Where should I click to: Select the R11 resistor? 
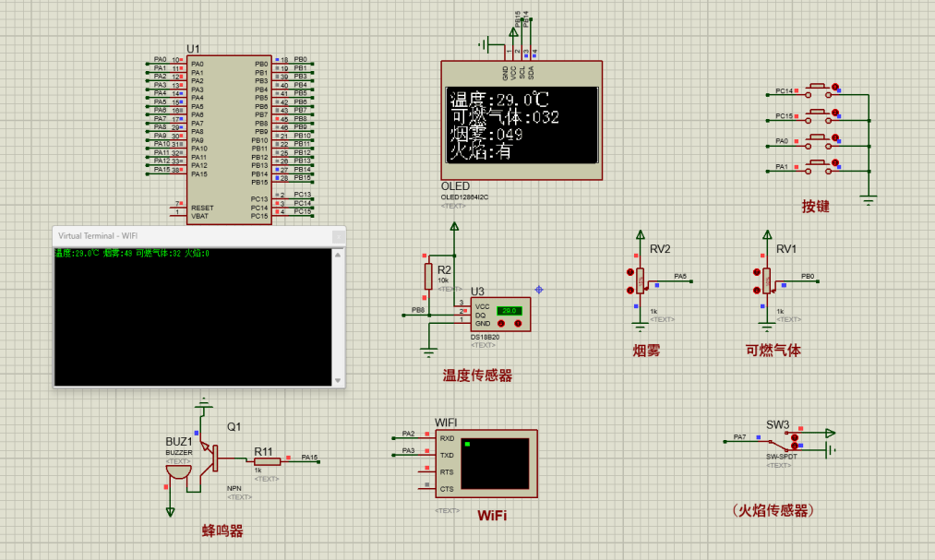[x=267, y=461]
